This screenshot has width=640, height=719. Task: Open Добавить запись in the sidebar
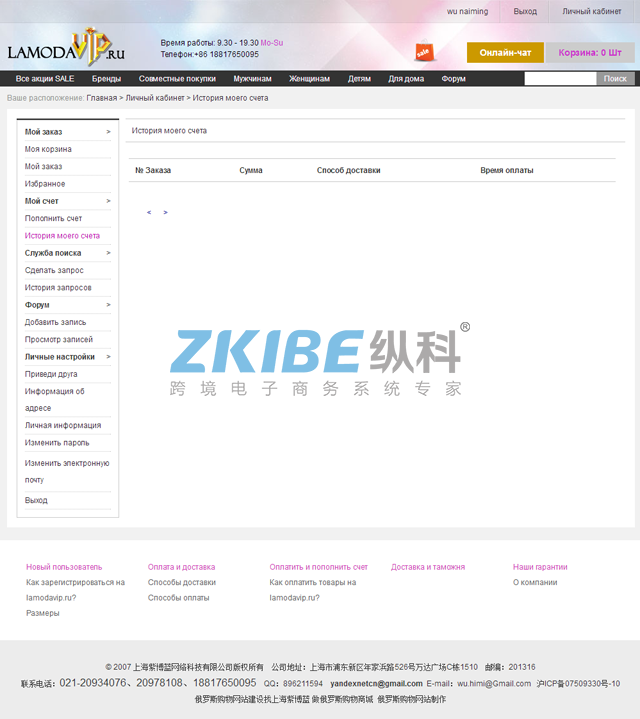[x=55, y=322]
